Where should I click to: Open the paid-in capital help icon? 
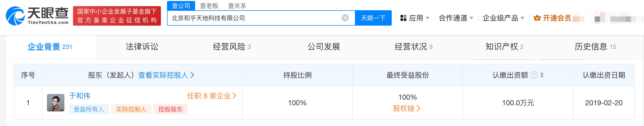[x=534, y=75]
